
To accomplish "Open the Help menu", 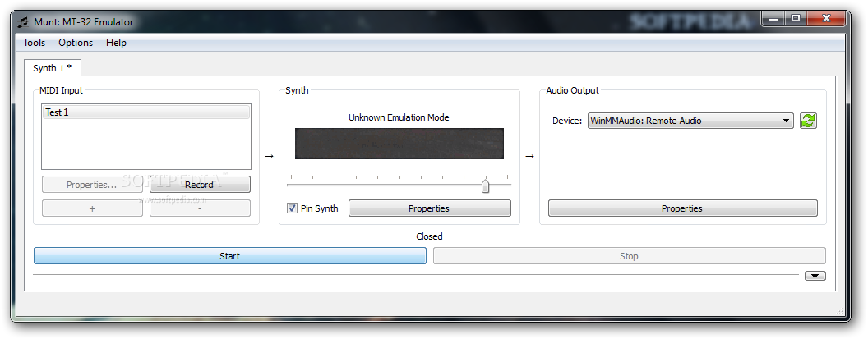I will click(116, 43).
